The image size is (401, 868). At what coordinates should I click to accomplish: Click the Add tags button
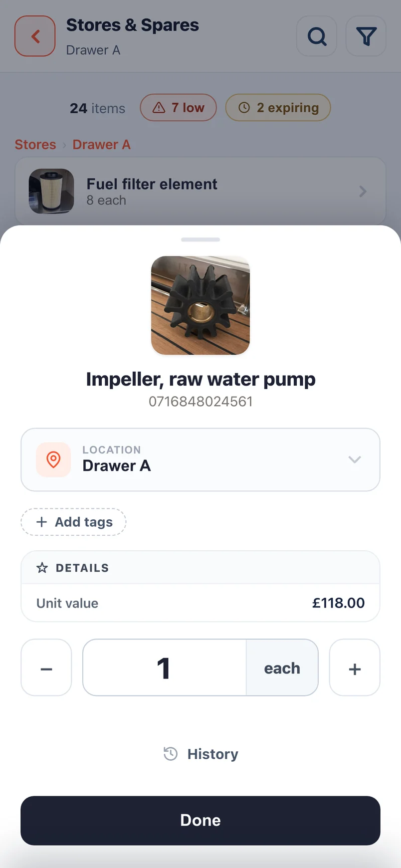[x=73, y=522]
